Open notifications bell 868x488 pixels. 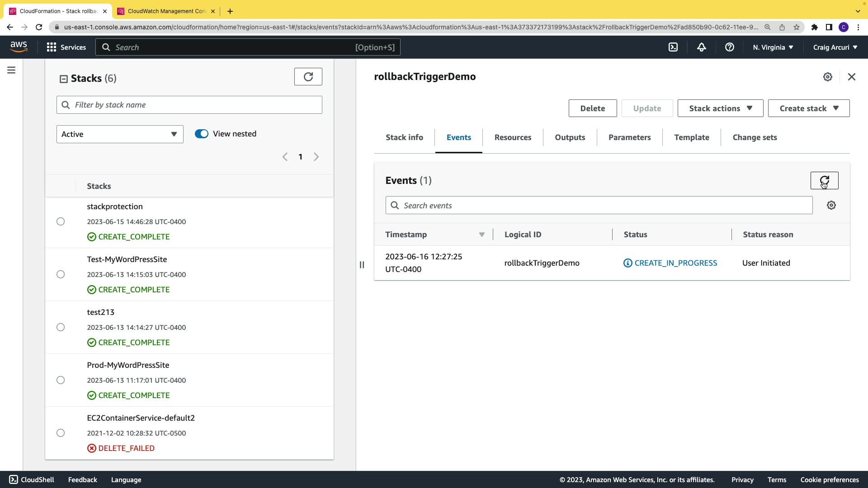click(701, 47)
